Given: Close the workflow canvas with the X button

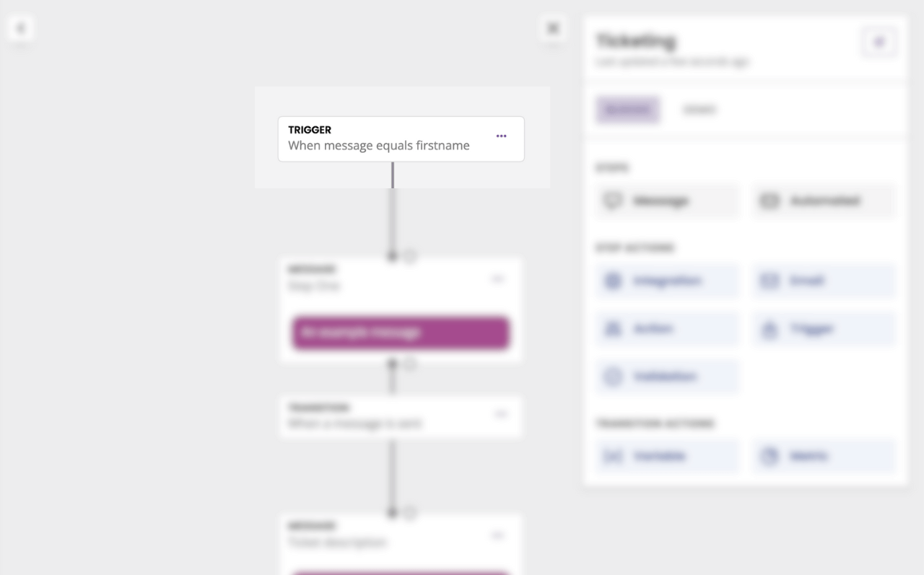Looking at the screenshot, I should [553, 27].
